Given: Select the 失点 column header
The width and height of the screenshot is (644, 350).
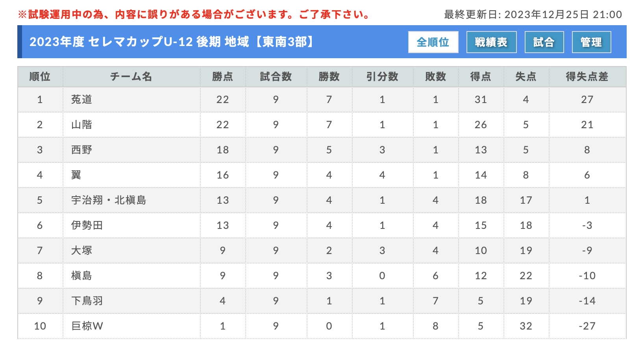Looking at the screenshot, I should point(526,77).
